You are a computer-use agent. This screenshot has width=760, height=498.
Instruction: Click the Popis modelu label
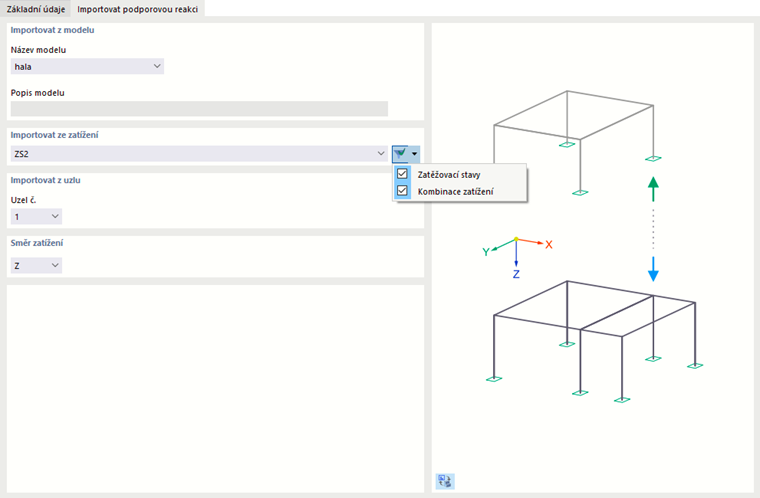37,93
